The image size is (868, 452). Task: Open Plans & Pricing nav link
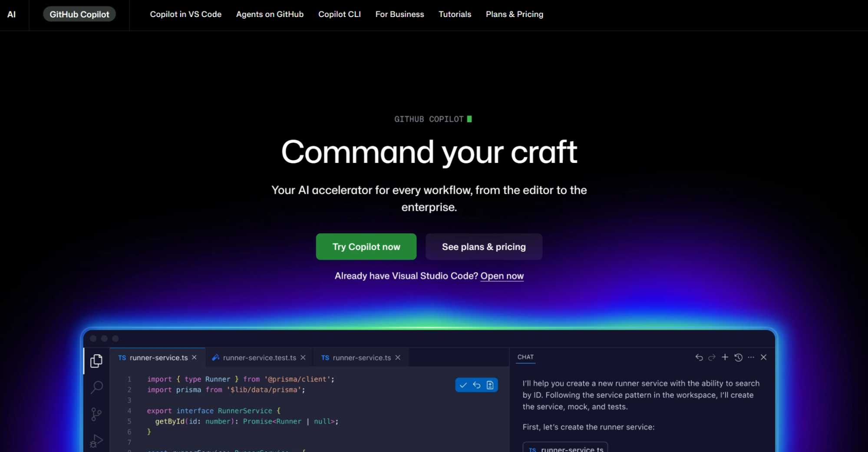515,14
